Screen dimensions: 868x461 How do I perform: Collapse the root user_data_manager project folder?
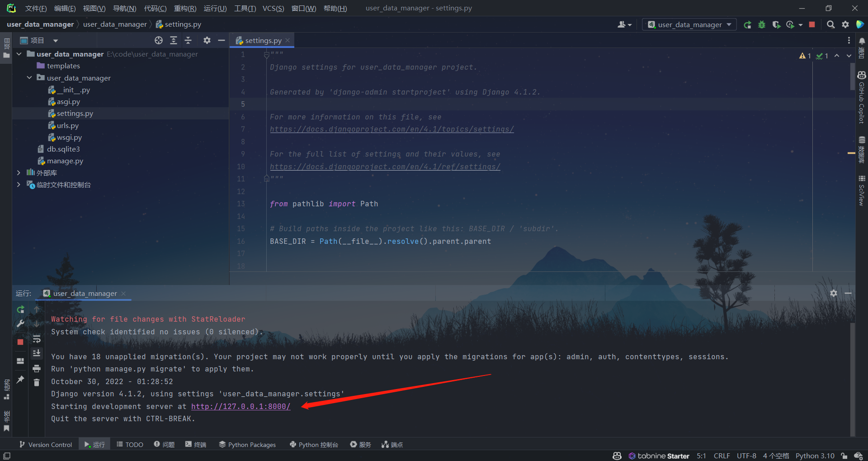[19, 54]
